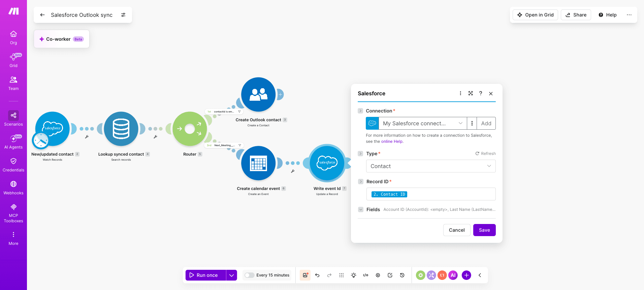Save the Salesforce module settings
Viewport: 644px width, 290px height.
coord(484,230)
